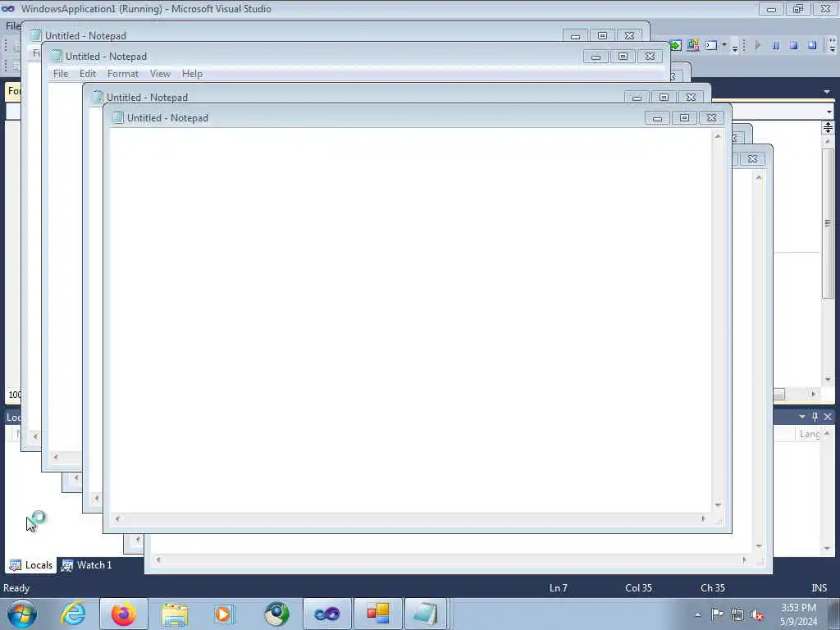
Task: Open the Locals panel window position dropdown
Action: pos(802,416)
